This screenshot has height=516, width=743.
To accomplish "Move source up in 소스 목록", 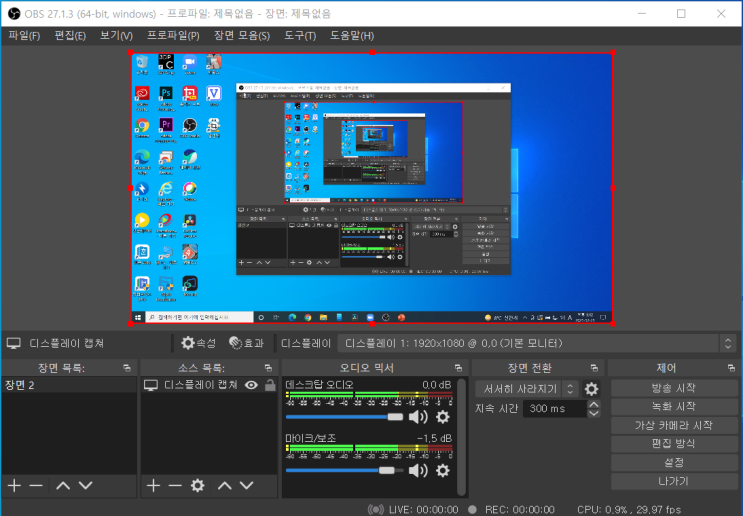I will click(225, 486).
